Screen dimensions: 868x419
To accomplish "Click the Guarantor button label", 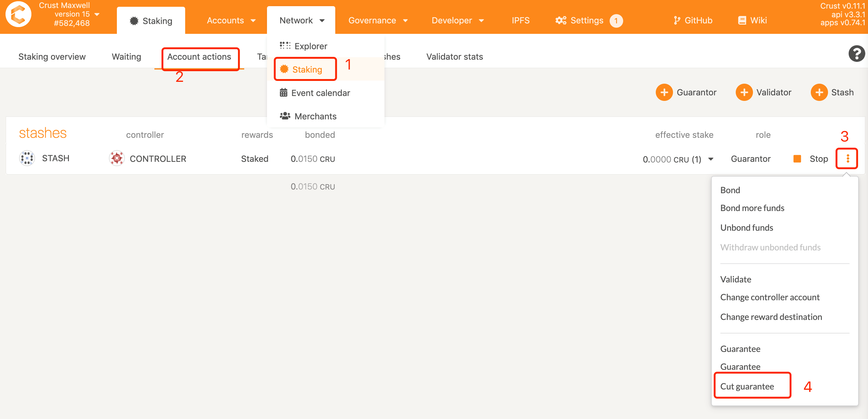I will pos(696,92).
